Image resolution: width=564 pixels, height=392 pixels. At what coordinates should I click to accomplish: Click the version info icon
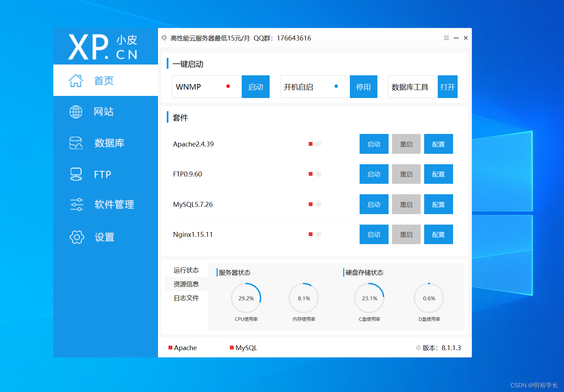(x=418, y=348)
